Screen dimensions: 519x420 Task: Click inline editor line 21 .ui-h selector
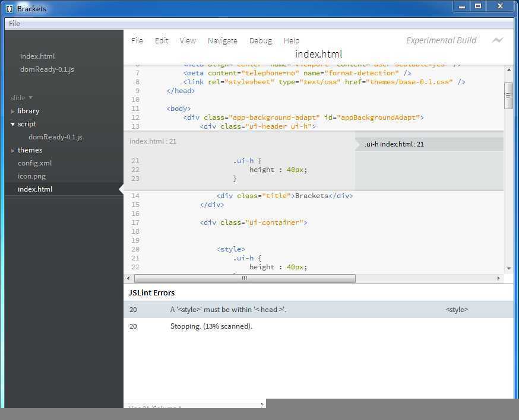coord(243,161)
